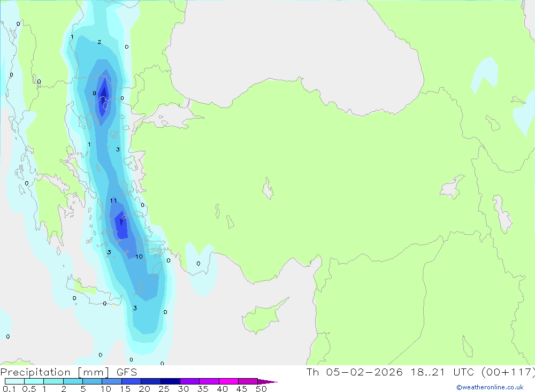Click the 30–35 mm purple legend box

coord(189,381)
